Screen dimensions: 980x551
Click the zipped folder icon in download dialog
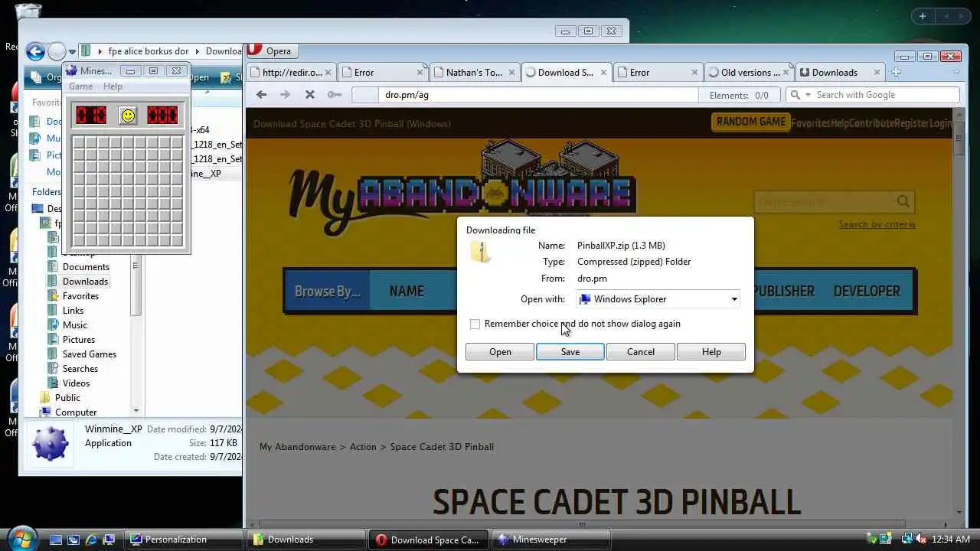481,251
